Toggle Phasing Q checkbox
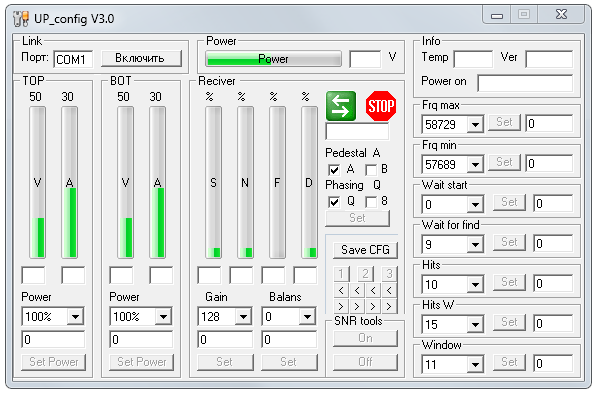The width and height of the screenshot is (596, 395). [334, 201]
